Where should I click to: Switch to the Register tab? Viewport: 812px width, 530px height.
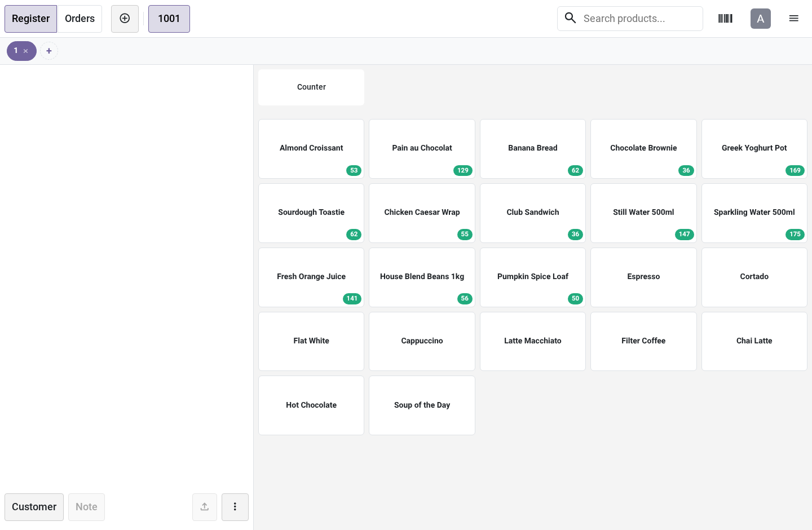pos(31,19)
